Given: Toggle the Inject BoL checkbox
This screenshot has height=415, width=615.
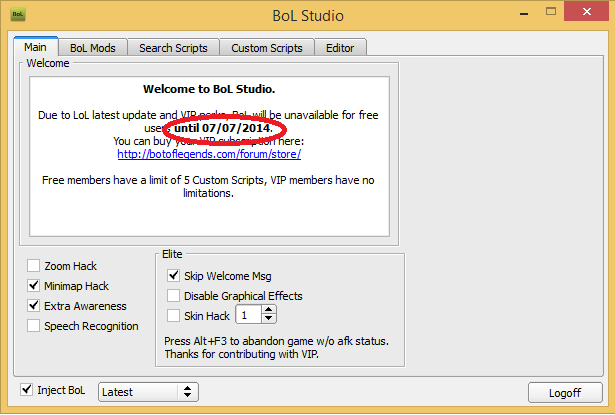Looking at the screenshot, I should tap(27, 390).
